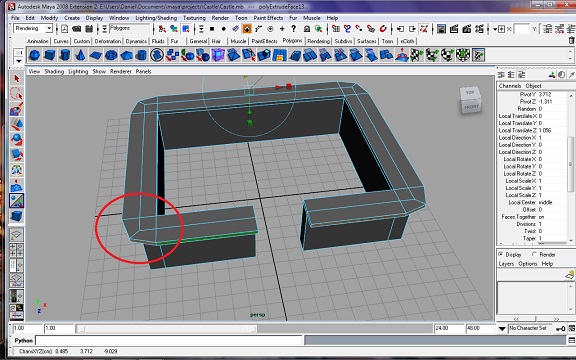Image resolution: width=576 pixels, height=360 pixels.
Task: Create a polygon cone from shelf
Action: pos(80,55)
